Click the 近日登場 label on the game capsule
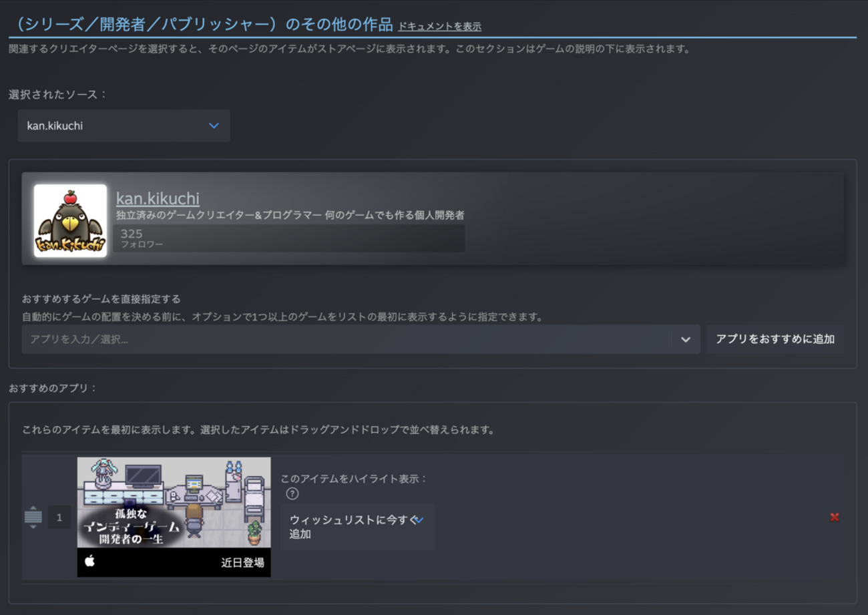868x615 pixels. (x=243, y=562)
